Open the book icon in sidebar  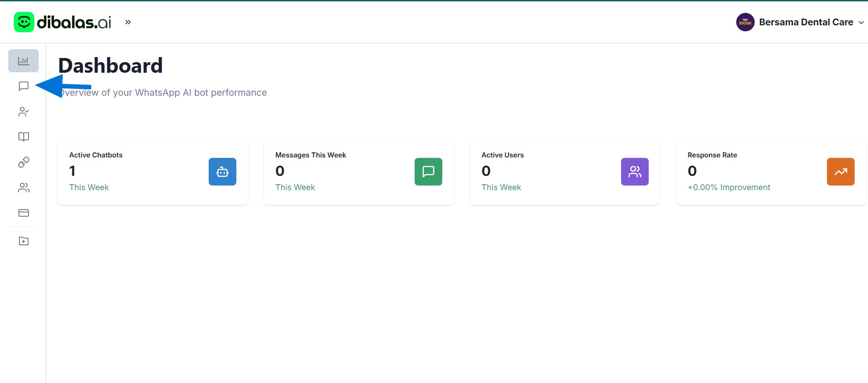click(x=23, y=137)
